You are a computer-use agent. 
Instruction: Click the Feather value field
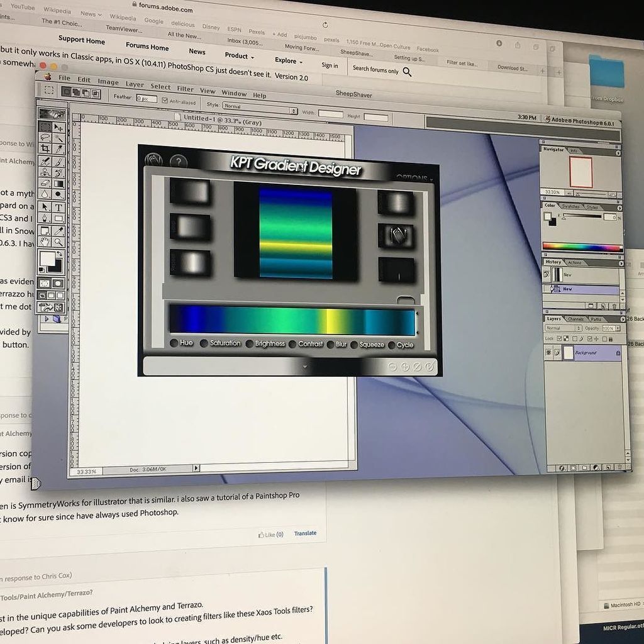pos(147,99)
